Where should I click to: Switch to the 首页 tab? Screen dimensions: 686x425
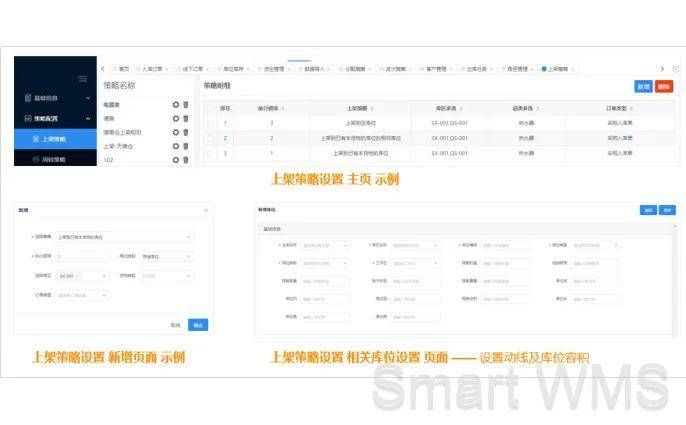click(123, 69)
